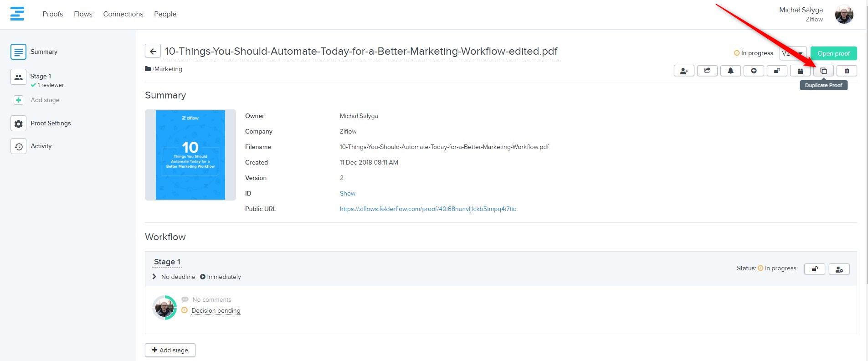Viewport: 868px width, 361px height.
Task: Click the circled plus icon in toolbar
Action: pos(754,71)
